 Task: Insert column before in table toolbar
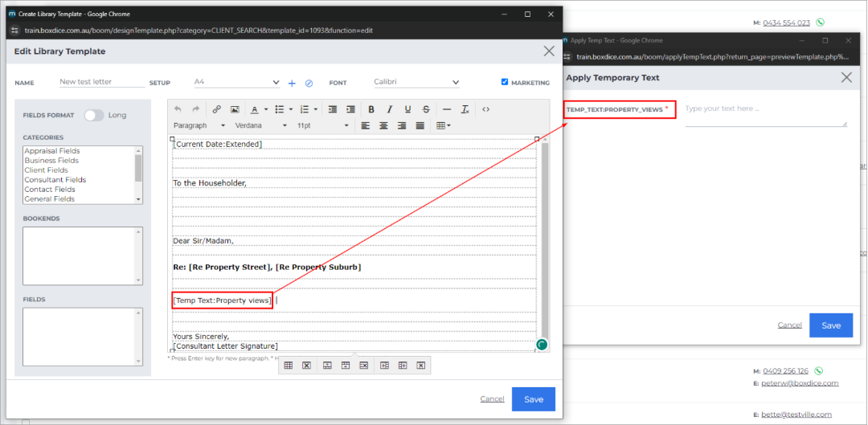[x=385, y=366]
